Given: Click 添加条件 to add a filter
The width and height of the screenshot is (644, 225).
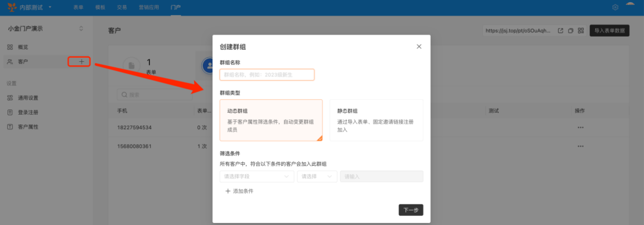Looking at the screenshot, I should pyautogui.click(x=239, y=191).
